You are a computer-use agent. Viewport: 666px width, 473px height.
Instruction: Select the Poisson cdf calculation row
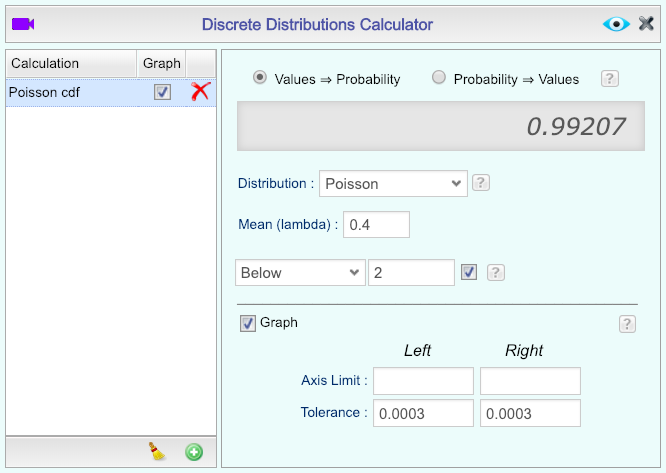111,92
